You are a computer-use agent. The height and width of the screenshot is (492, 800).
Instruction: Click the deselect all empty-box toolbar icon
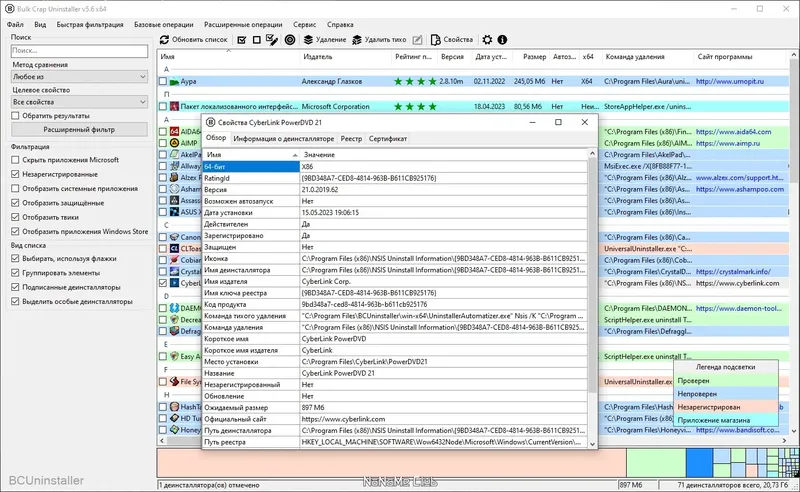tap(257, 39)
